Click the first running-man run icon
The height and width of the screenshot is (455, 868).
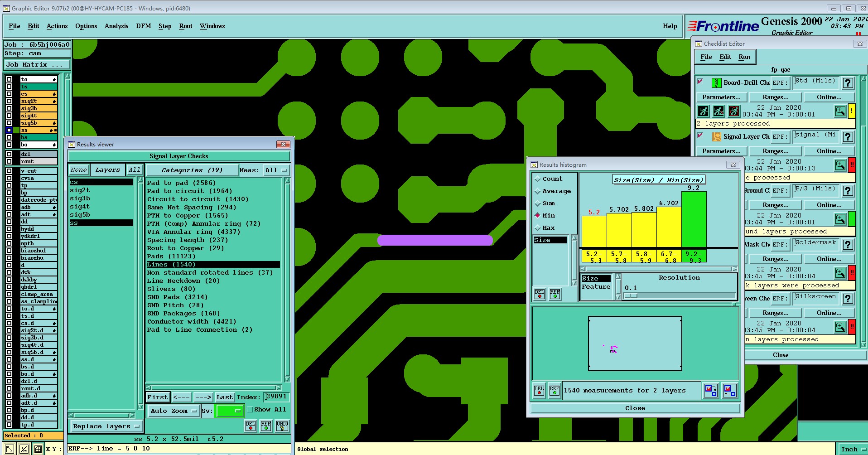pos(703,111)
